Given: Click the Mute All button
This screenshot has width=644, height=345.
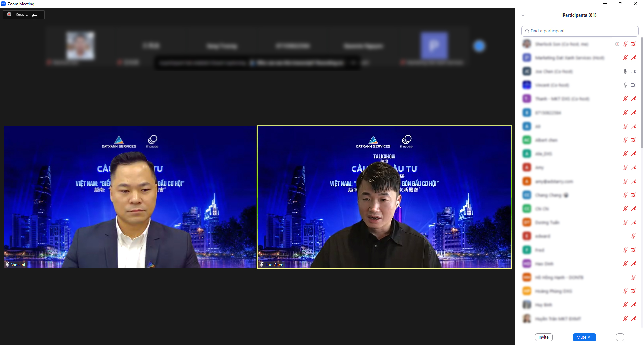Looking at the screenshot, I should 584,337.
